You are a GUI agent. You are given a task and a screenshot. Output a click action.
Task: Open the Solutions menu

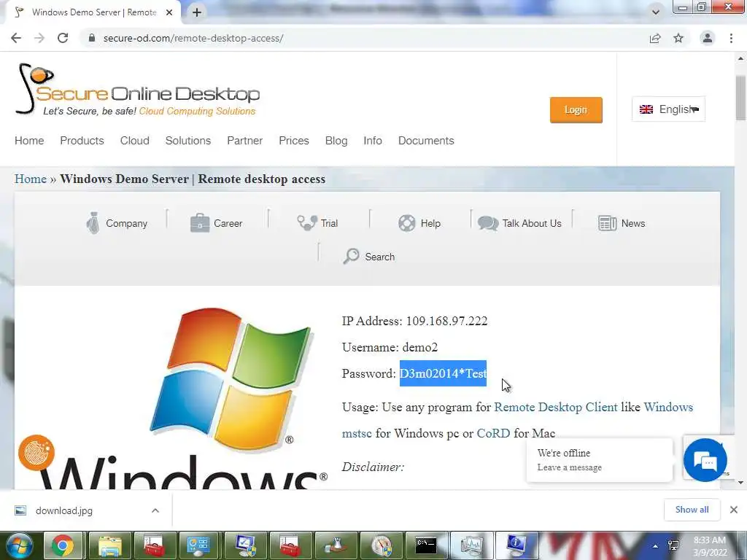coord(188,141)
